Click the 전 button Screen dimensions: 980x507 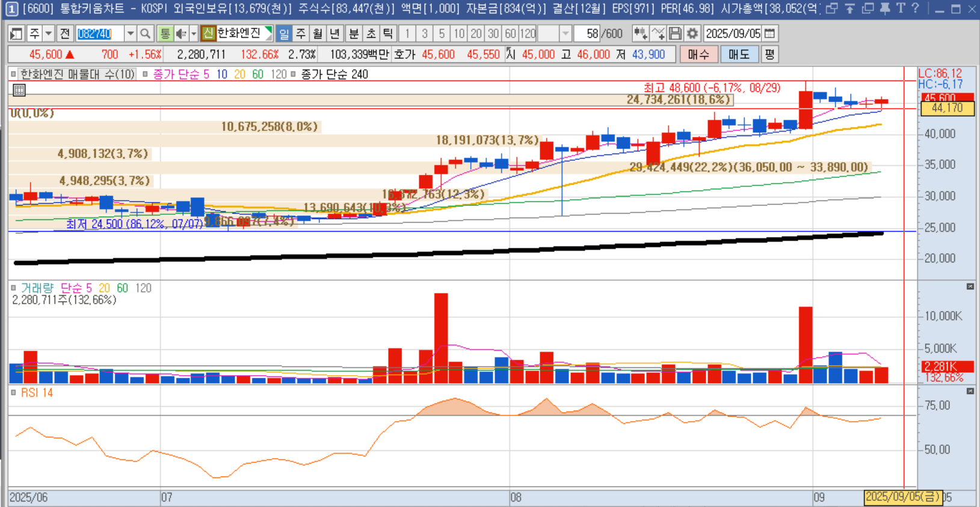[65, 34]
